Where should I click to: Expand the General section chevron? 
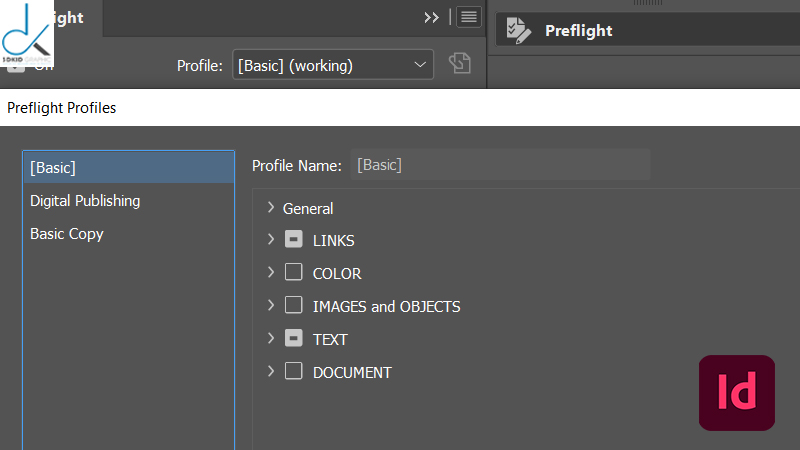pos(271,208)
